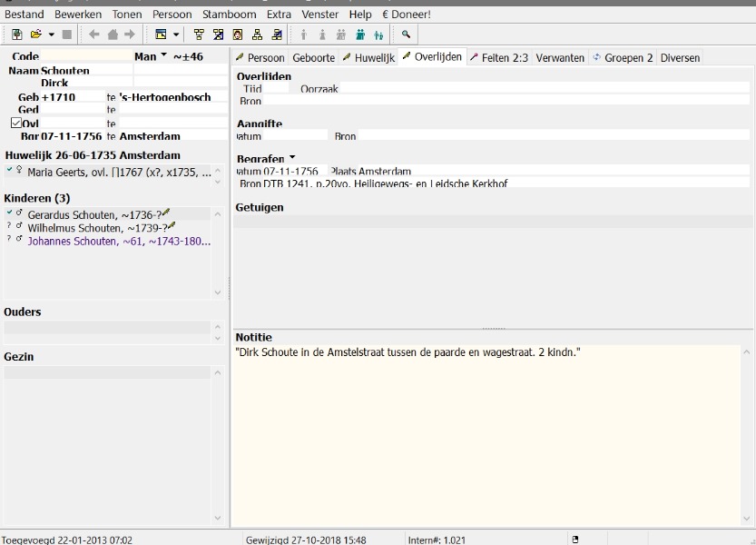The width and height of the screenshot is (756, 545).
Task: Click the home person toolbar icon
Action: tap(113, 35)
